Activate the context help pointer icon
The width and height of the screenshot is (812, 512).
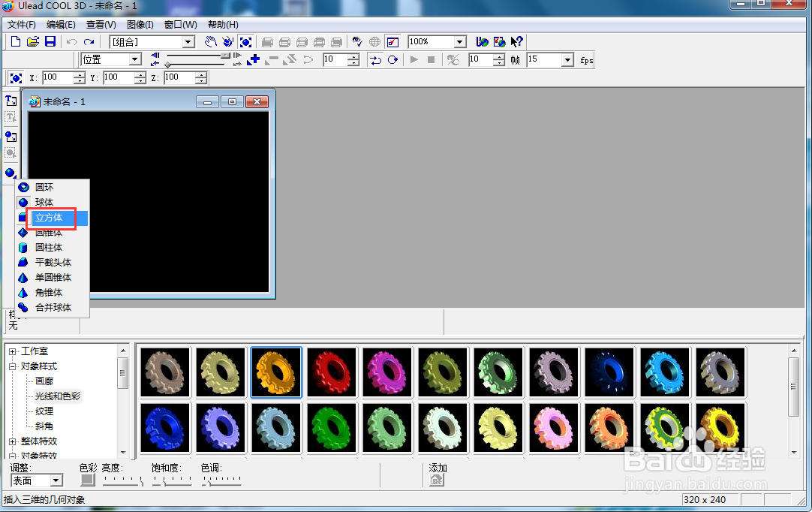click(x=516, y=42)
